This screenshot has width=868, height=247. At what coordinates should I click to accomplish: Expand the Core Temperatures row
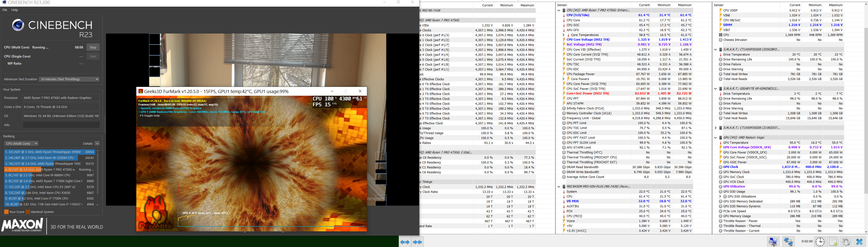[563, 35]
